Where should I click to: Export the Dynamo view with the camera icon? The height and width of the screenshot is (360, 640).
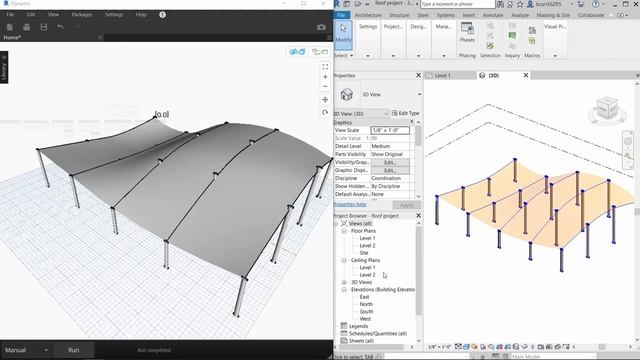tap(321, 27)
